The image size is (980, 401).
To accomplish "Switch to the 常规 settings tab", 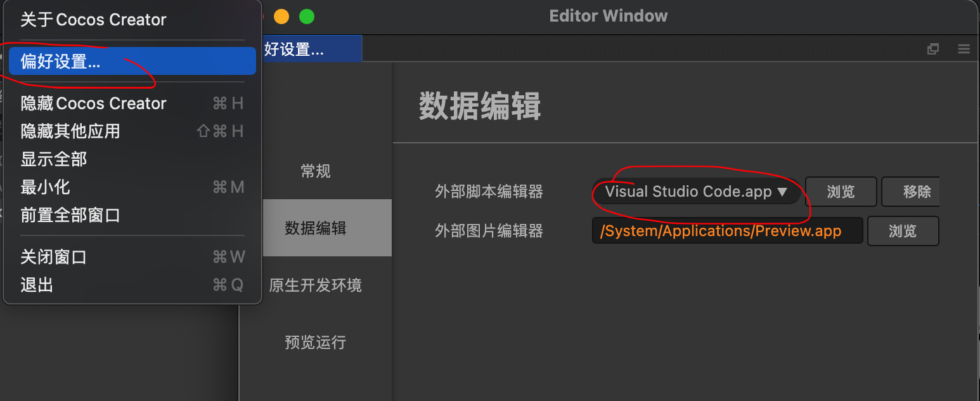I will coord(316,171).
